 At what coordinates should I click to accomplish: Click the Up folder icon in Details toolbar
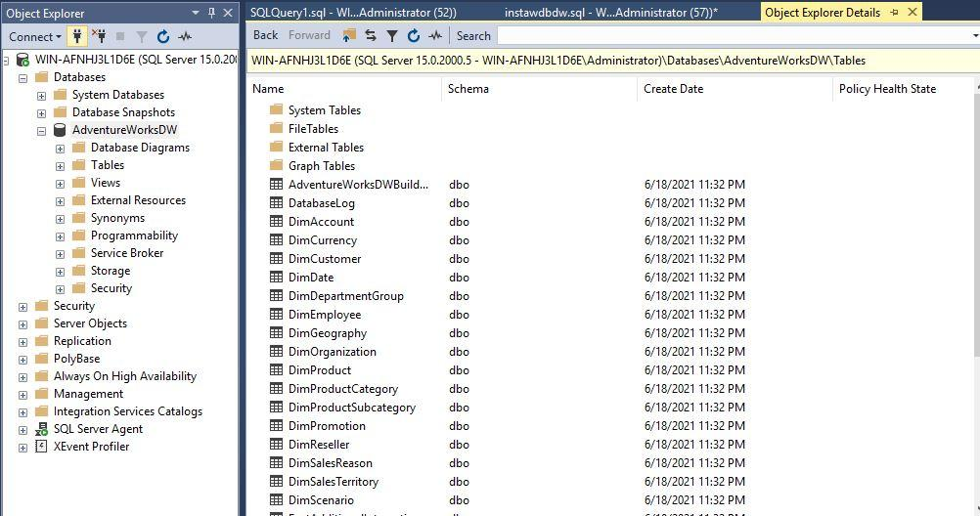349,35
